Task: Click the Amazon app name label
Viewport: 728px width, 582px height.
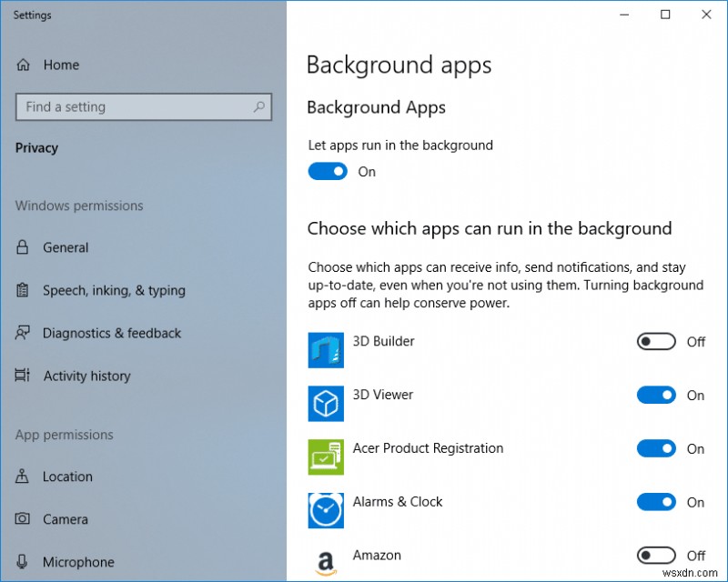Action: pyautogui.click(x=377, y=555)
